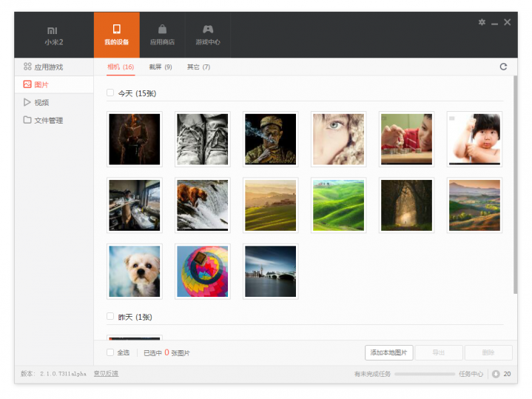Select the white puppy photo thumbnail
The height and width of the screenshot is (399, 532).
[x=135, y=272]
